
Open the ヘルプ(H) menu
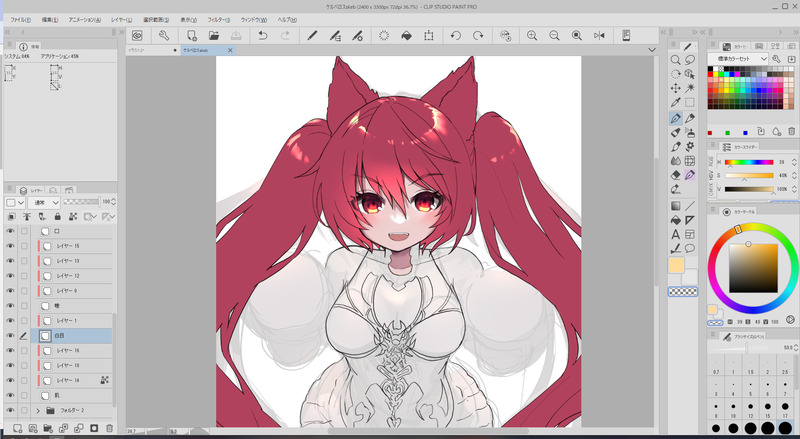(287, 20)
